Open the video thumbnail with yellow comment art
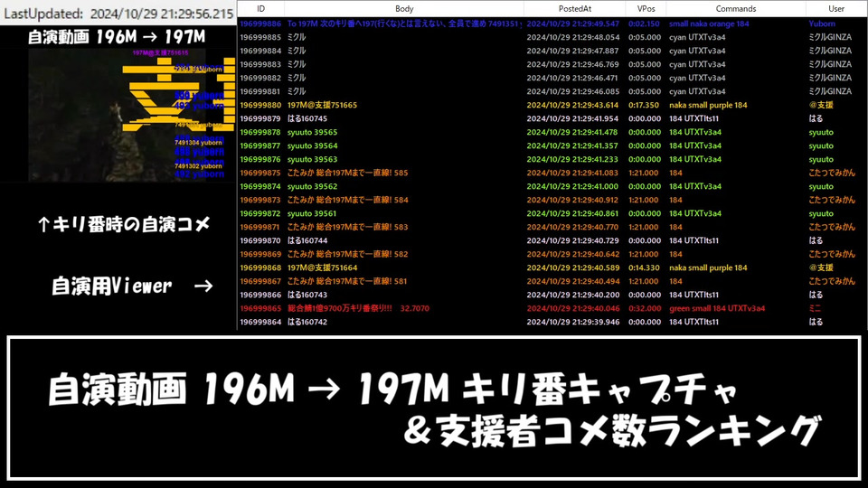This screenshot has height=488, width=868. click(131, 115)
